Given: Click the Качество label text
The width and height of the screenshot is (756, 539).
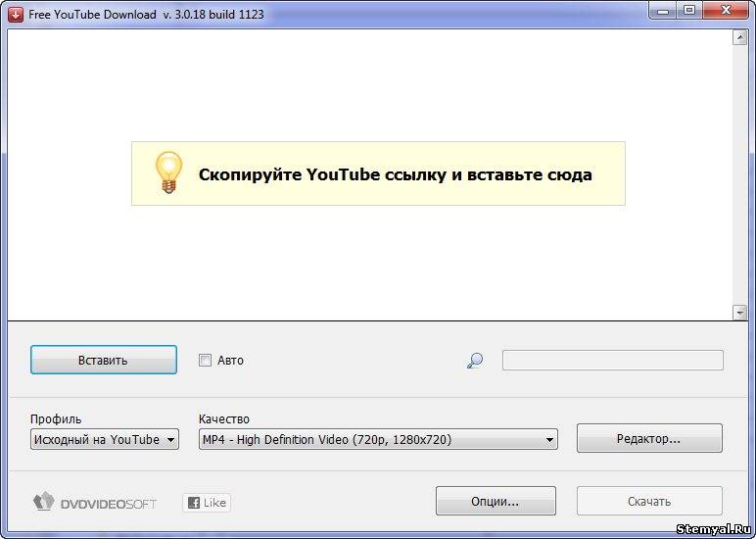Looking at the screenshot, I should (x=224, y=418).
